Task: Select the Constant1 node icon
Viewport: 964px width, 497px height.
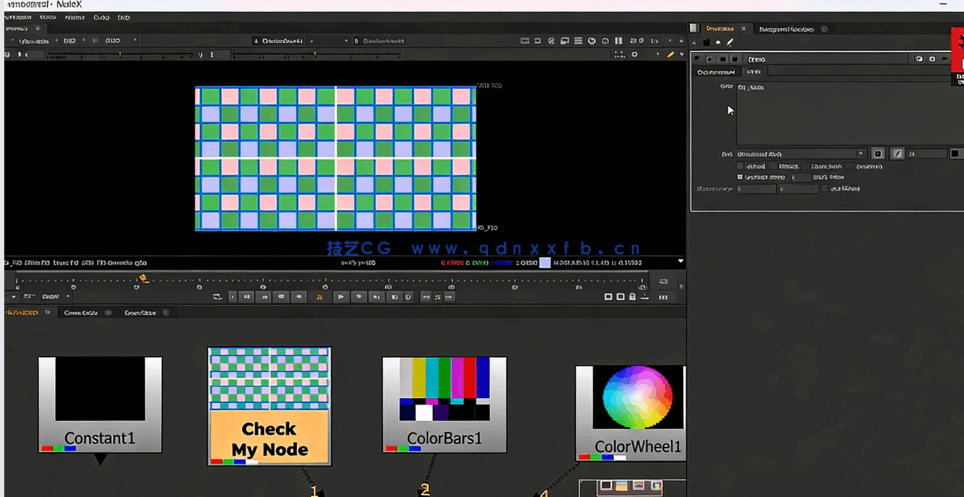Action: pyautogui.click(x=99, y=389)
